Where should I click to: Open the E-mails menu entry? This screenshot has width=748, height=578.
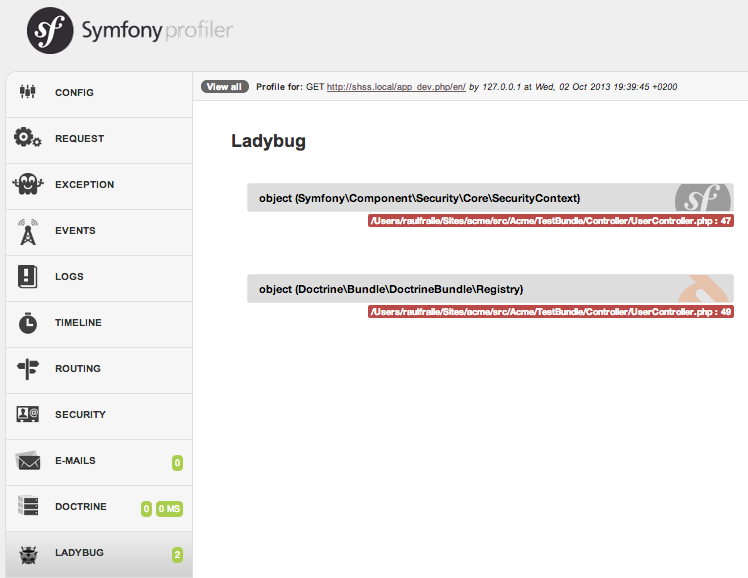click(x=99, y=463)
